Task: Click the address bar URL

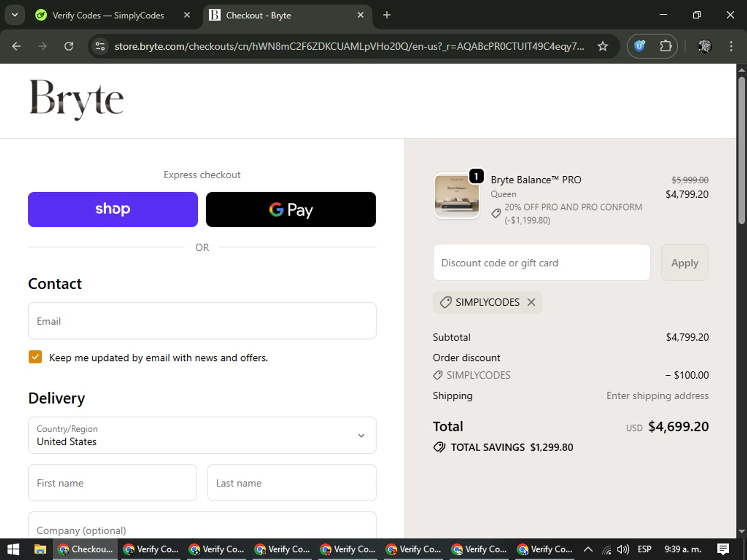Action: pyautogui.click(x=349, y=46)
